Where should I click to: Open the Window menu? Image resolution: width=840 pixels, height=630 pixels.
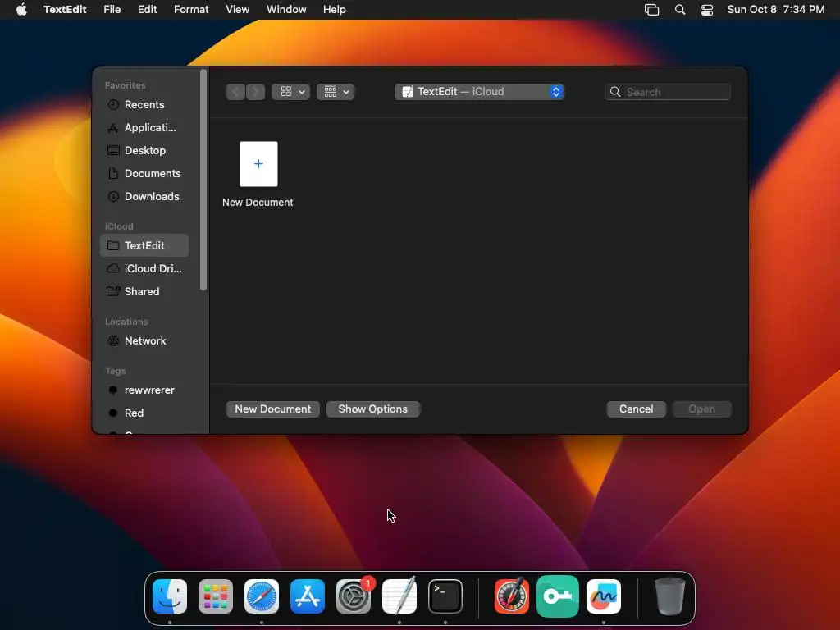pos(286,10)
